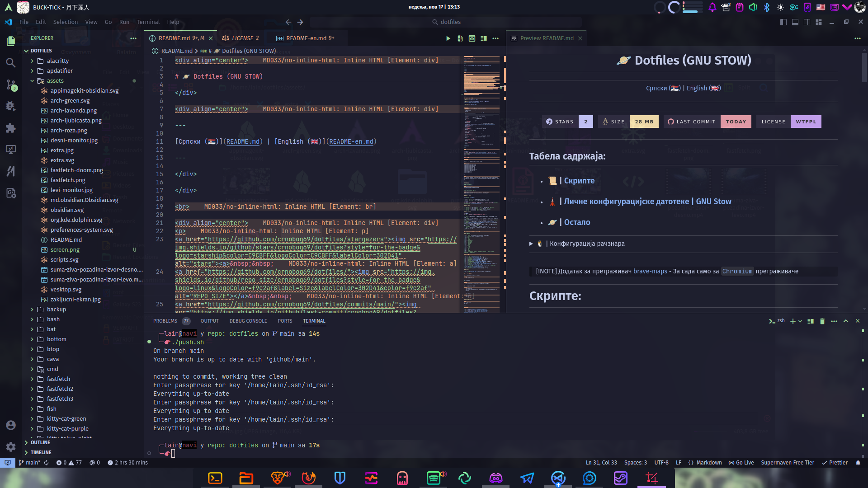
Task: Click the preview pane vertical scrollbar
Action: 864,68
